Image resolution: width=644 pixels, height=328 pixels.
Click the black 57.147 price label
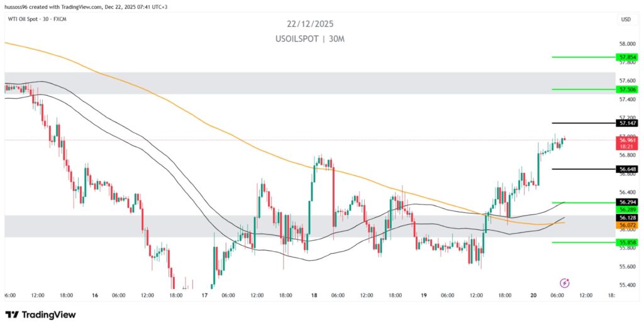[628, 123]
